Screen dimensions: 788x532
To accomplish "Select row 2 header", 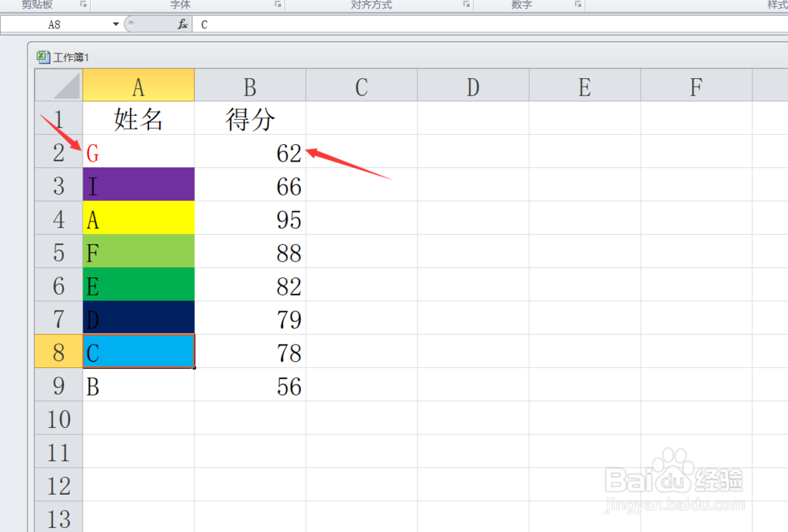I will click(x=59, y=151).
